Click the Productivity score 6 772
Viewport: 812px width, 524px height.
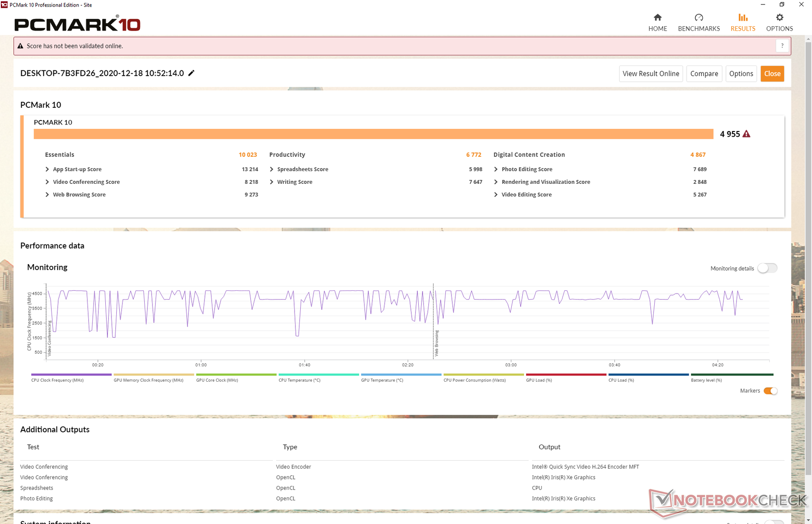pos(474,155)
